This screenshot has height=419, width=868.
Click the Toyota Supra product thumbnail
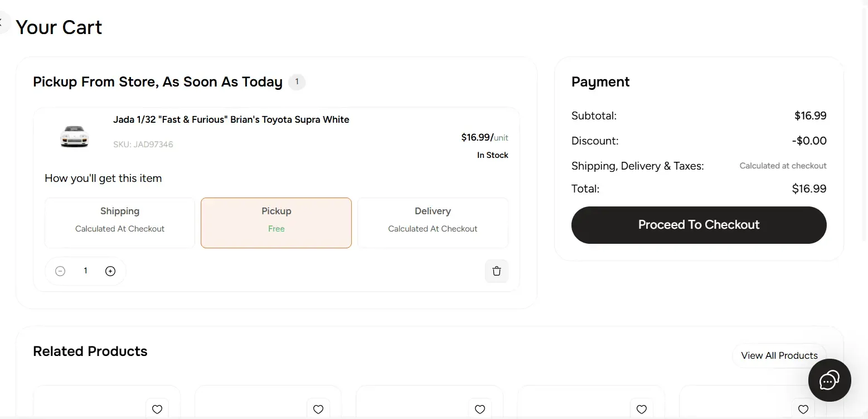point(74,137)
